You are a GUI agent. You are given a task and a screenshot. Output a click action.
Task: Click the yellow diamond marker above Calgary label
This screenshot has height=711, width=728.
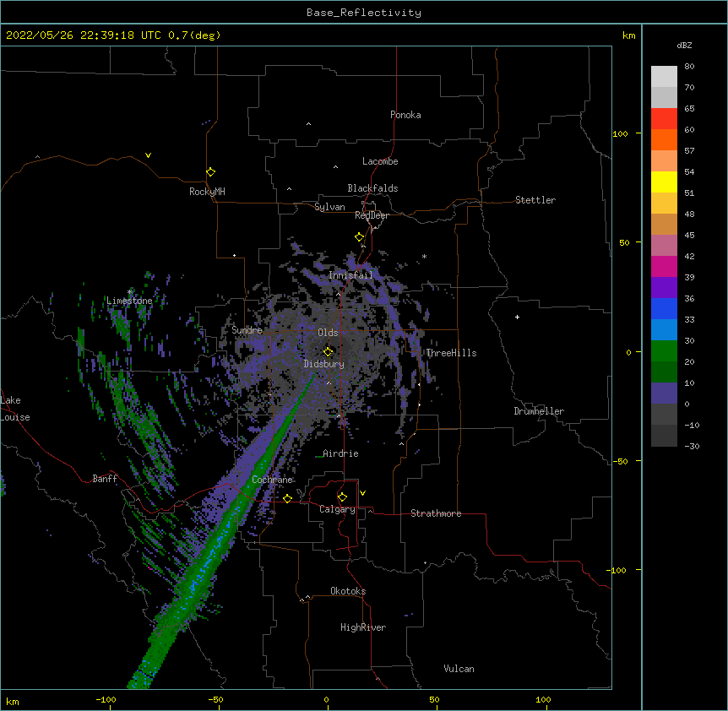pos(342,497)
